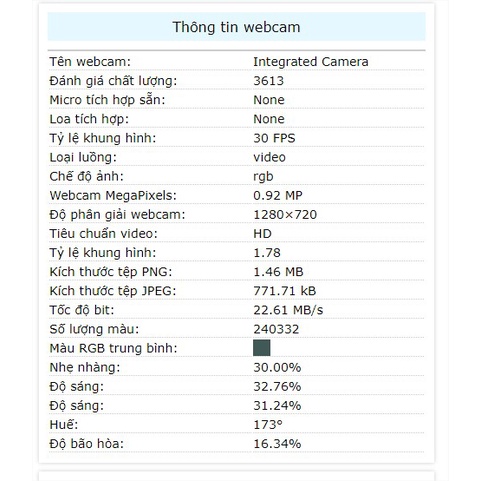The image size is (481, 481).
Task: Click the HD video standard value
Action: pyautogui.click(x=262, y=233)
